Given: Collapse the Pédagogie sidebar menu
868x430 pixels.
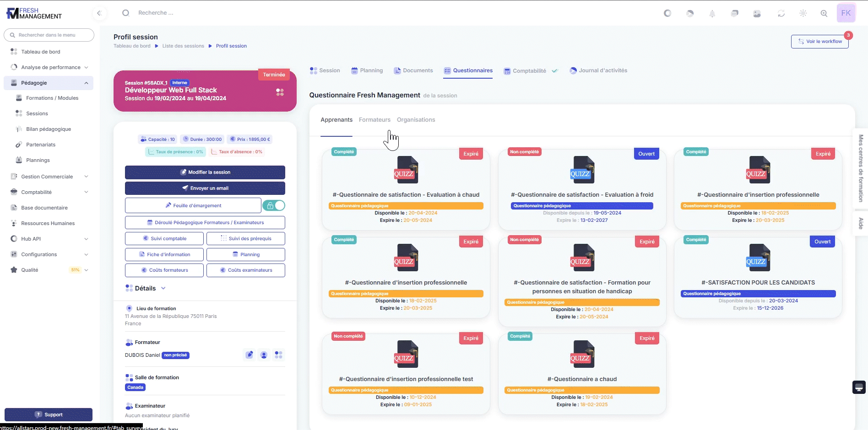Looking at the screenshot, I should point(86,83).
